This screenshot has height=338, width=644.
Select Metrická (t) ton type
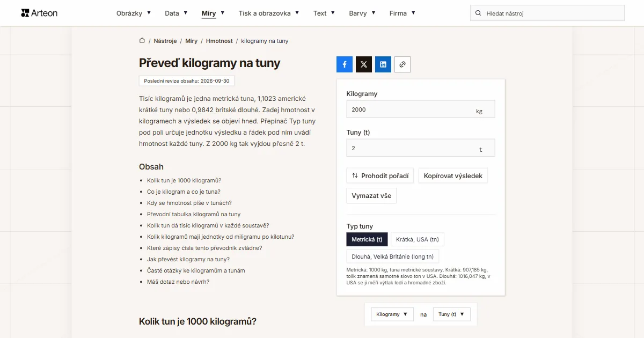click(367, 239)
